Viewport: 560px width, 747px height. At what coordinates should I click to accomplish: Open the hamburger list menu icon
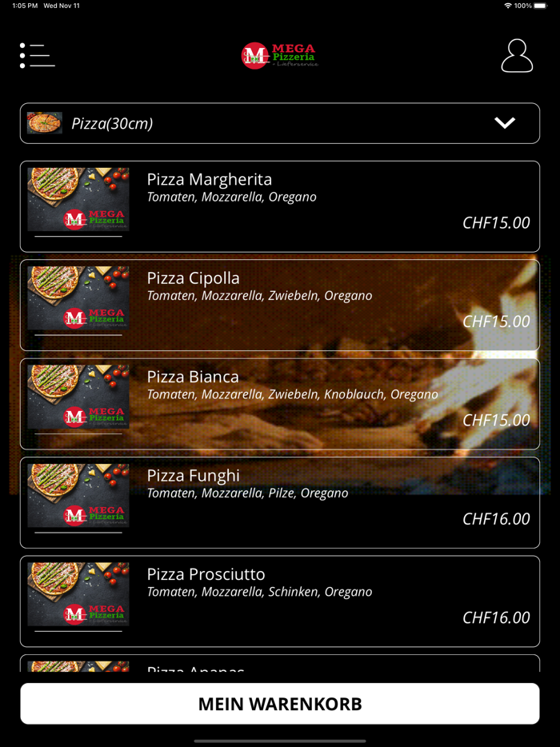[37, 55]
